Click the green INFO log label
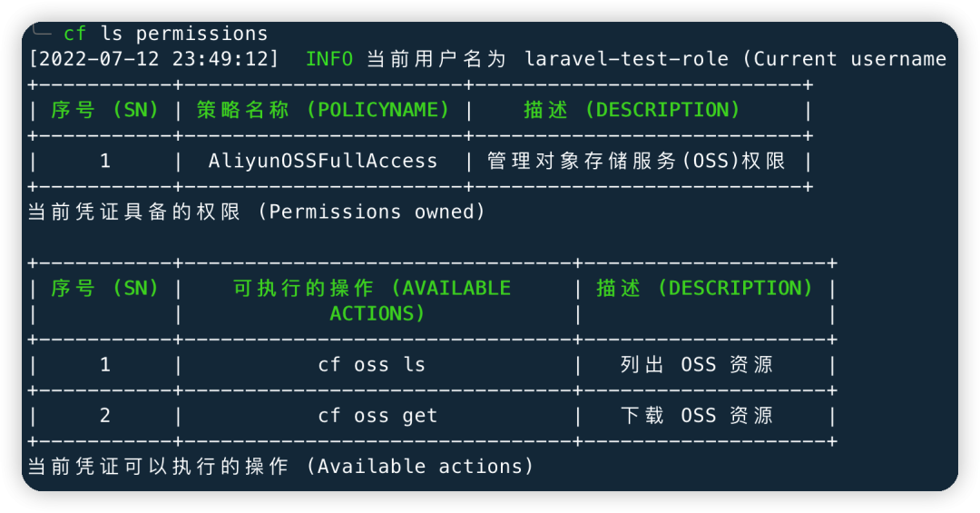Screen dimensions: 980x513 pyautogui.click(x=329, y=59)
